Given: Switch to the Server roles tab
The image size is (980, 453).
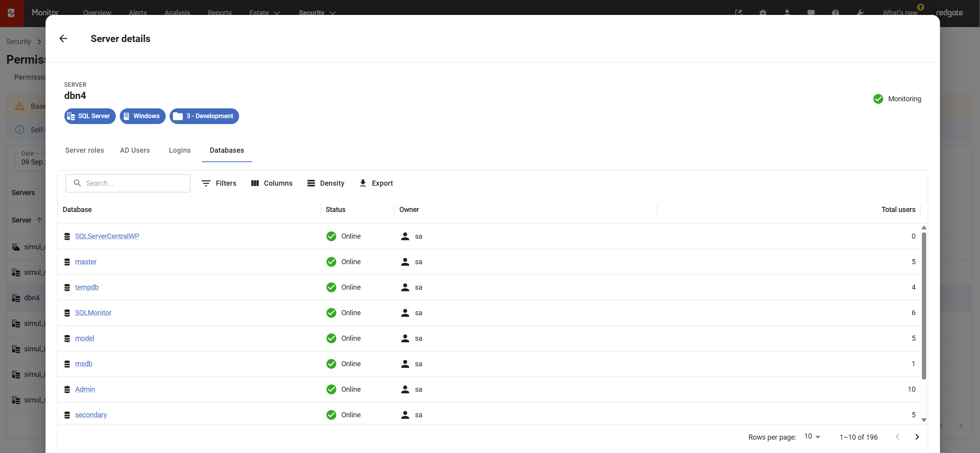Looking at the screenshot, I should (x=84, y=150).
